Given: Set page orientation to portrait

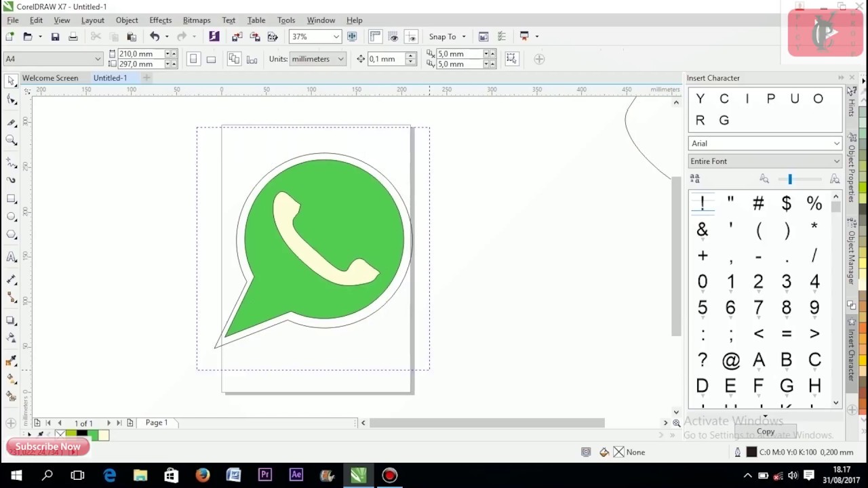Looking at the screenshot, I should click(x=193, y=59).
